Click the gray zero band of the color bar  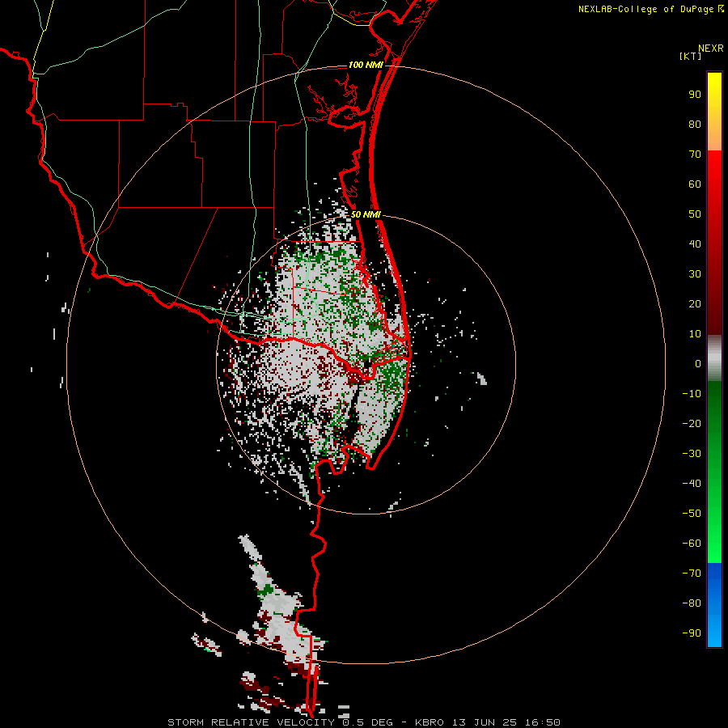coord(714,358)
